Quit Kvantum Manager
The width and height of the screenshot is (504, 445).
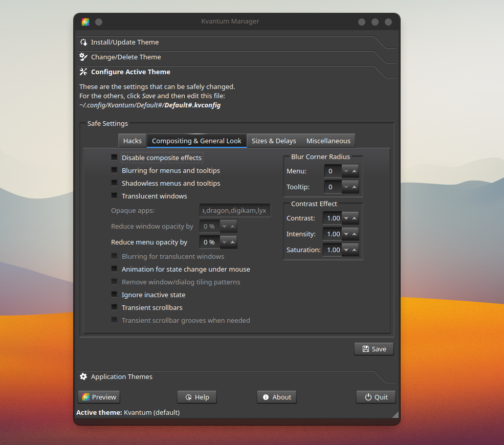pyautogui.click(x=376, y=397)
